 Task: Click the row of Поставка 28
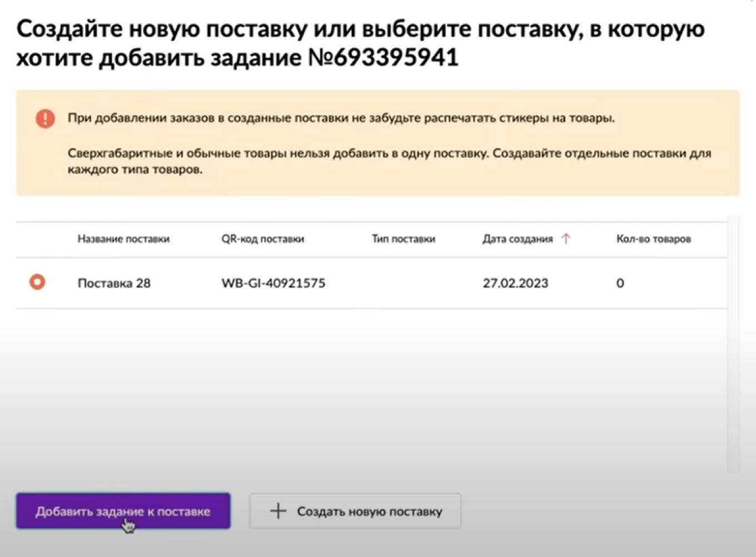pos(334,283)
